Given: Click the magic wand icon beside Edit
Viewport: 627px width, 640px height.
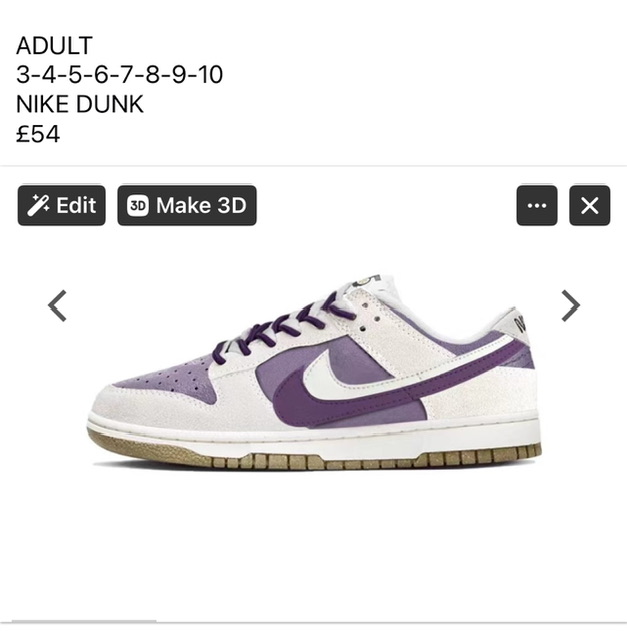Looking at the screenshot, I should point(38,205).
